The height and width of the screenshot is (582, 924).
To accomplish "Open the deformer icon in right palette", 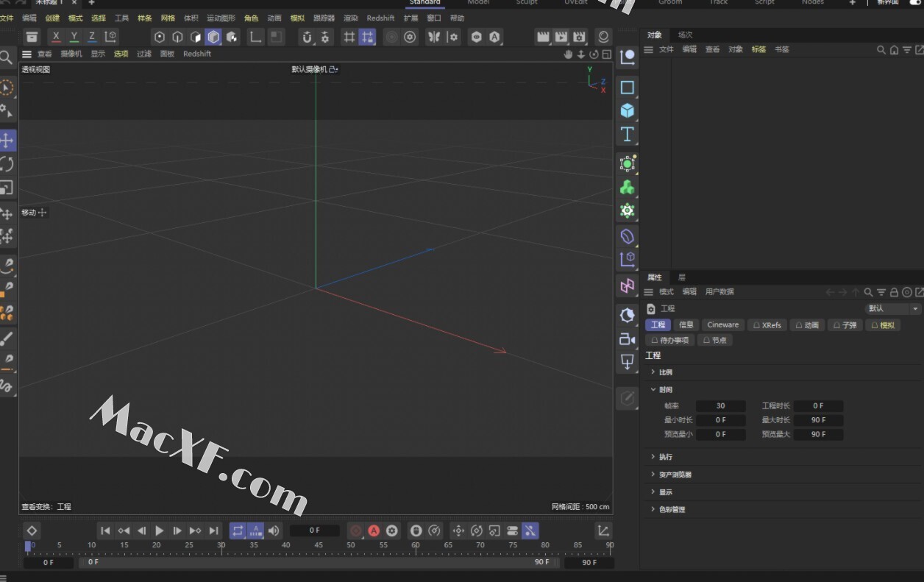I will pos(627,236).
